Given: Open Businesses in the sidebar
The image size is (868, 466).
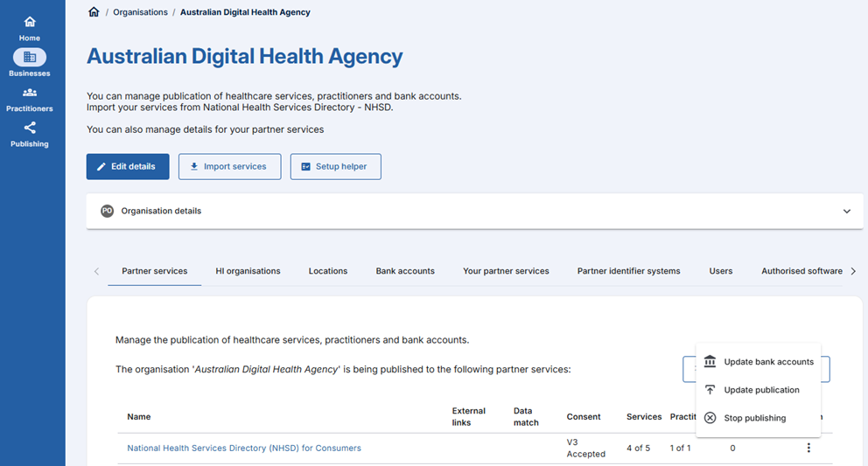Looking at the screenshot, I should pyautogui.click(x=30, y=63).
